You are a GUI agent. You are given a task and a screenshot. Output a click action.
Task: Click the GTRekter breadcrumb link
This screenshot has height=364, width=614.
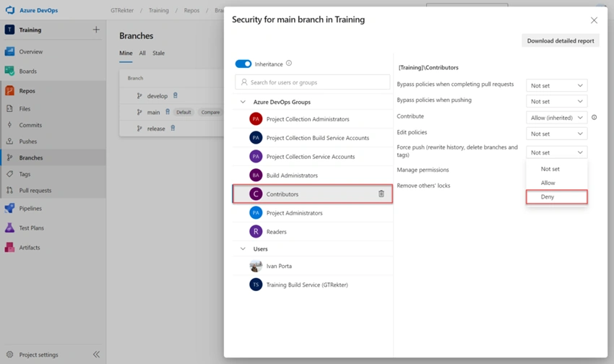pyautogui.click(x=122, y=10)
